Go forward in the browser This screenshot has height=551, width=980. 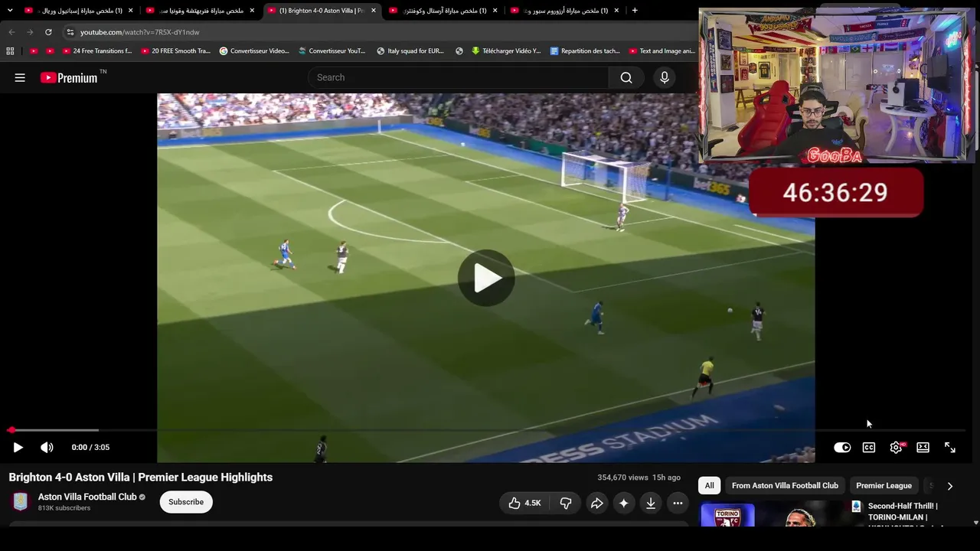point(30,32)
